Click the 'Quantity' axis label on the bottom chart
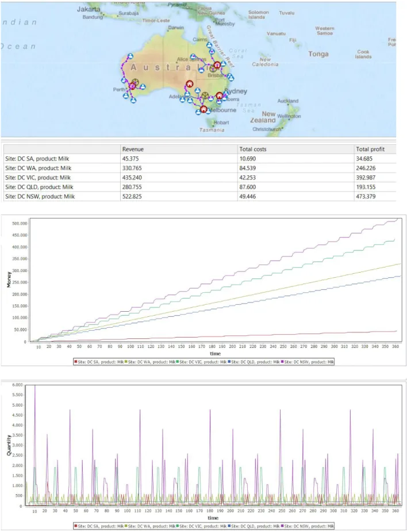407x532 pixels. coord(9,445)
